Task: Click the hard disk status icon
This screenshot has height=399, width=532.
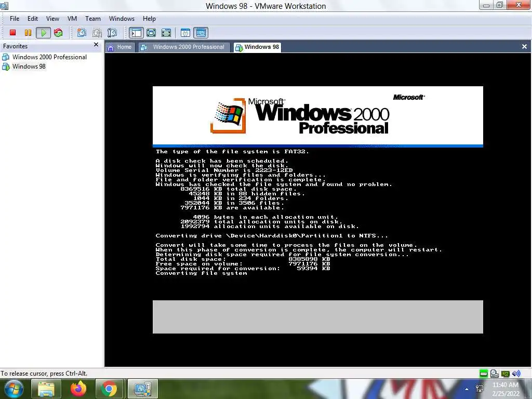Action: [x=484, y=374]
